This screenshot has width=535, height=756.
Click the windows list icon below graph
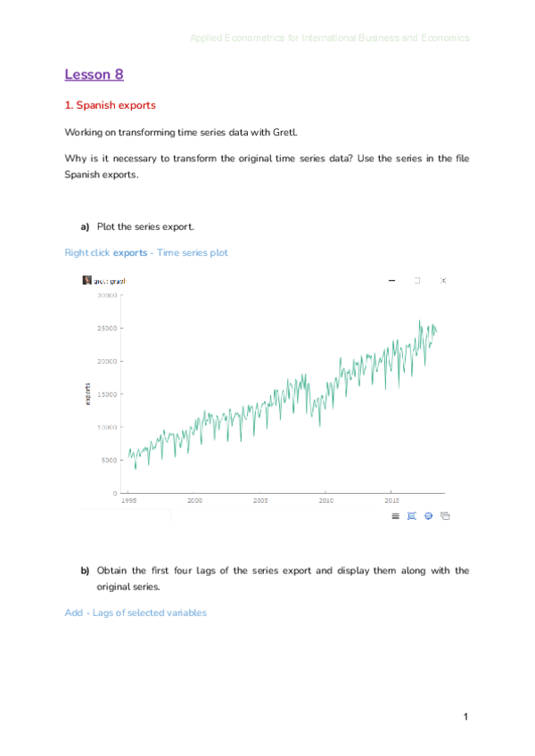[x=445, y=516]
